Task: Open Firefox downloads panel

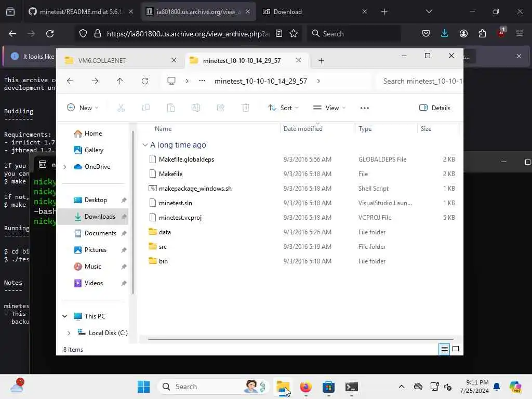Action: pyautogui.click(x=445, y=33)
